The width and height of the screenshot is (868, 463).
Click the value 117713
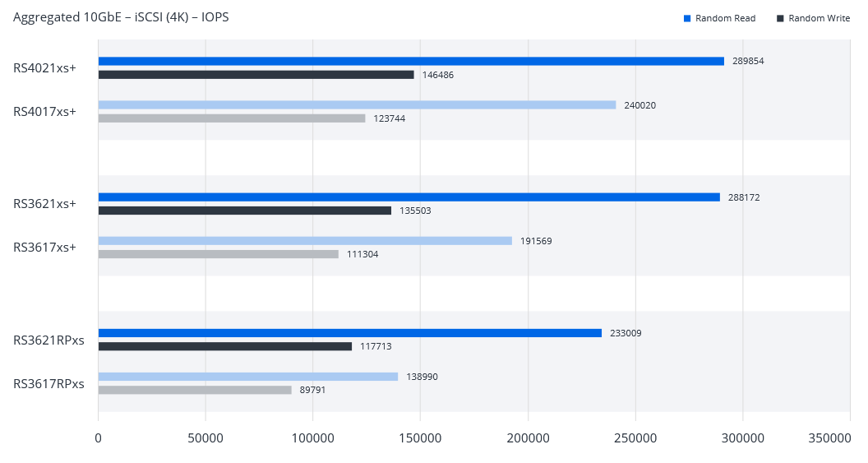pos(376,346)
